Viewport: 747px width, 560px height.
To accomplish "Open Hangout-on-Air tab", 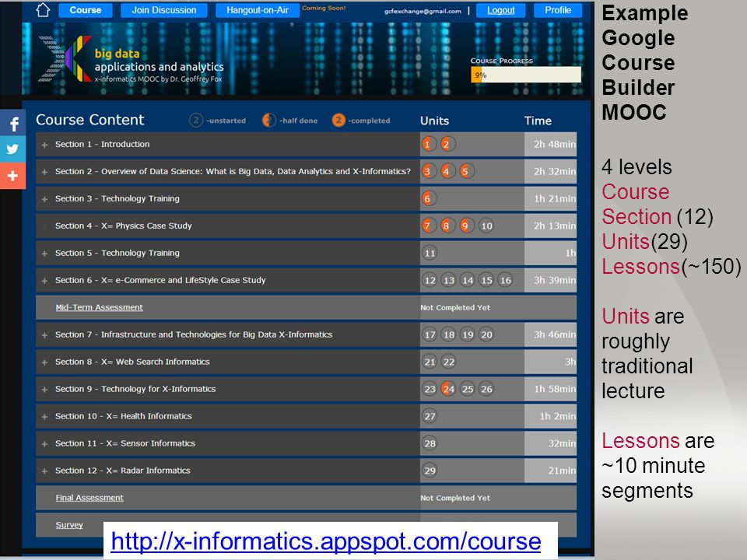I will tap(257, 10).
